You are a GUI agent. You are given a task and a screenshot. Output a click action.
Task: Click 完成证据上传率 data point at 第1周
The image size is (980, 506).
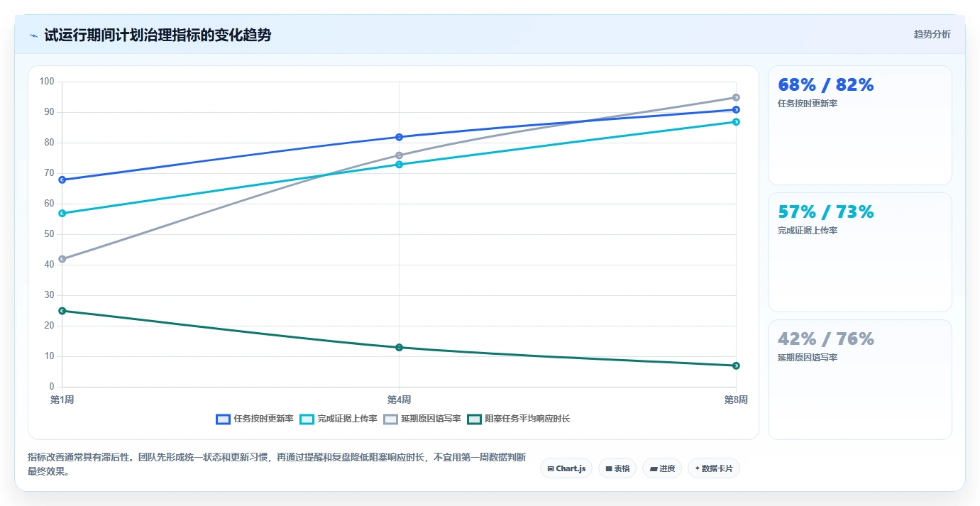(62, 213)
